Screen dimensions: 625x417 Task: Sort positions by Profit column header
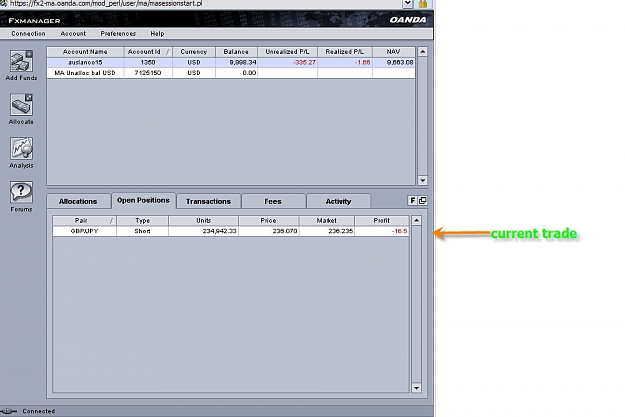pos(381,220)
